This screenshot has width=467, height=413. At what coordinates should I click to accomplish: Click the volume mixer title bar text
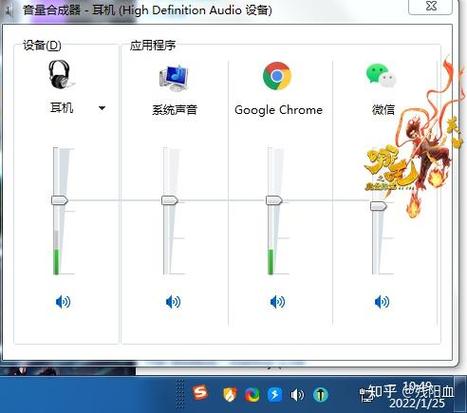pos(147,10)
